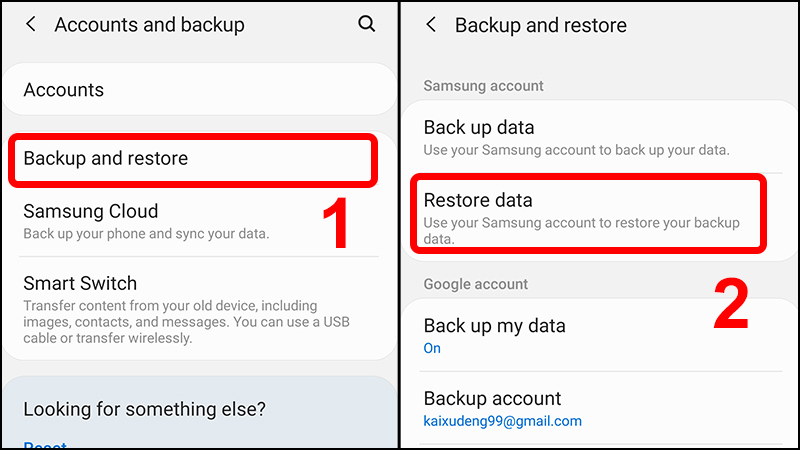Open Samsung Cloud settings
The height and width of the screenshot is (450, 800).
pyautogui.click(x=91, y=211)
